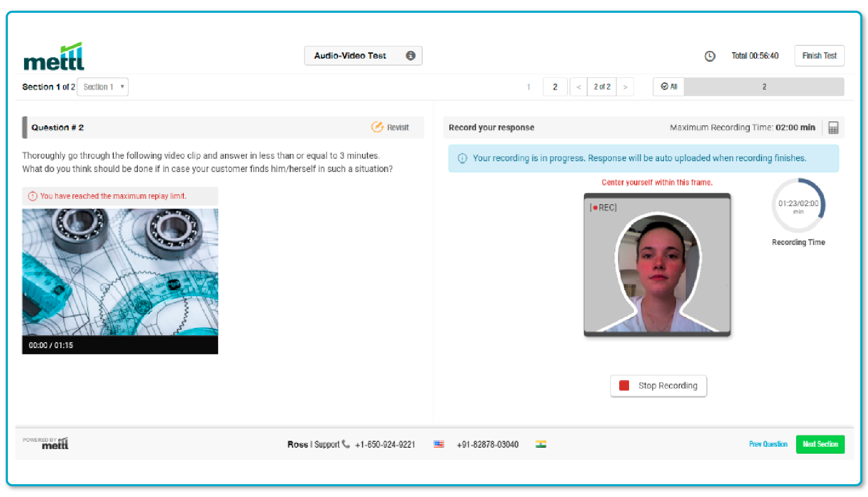
Task: Click the Maximum Recording Time text
Action: point(742,127)
